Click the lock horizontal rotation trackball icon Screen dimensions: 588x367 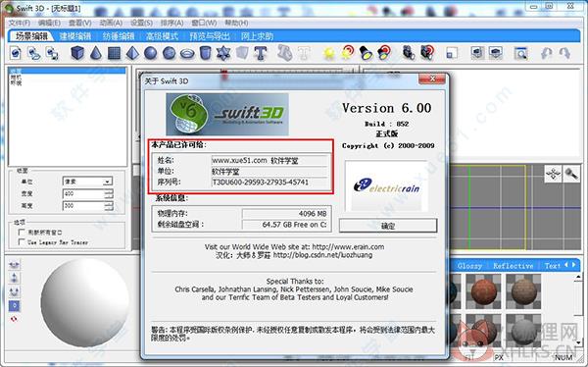(15, 265)
